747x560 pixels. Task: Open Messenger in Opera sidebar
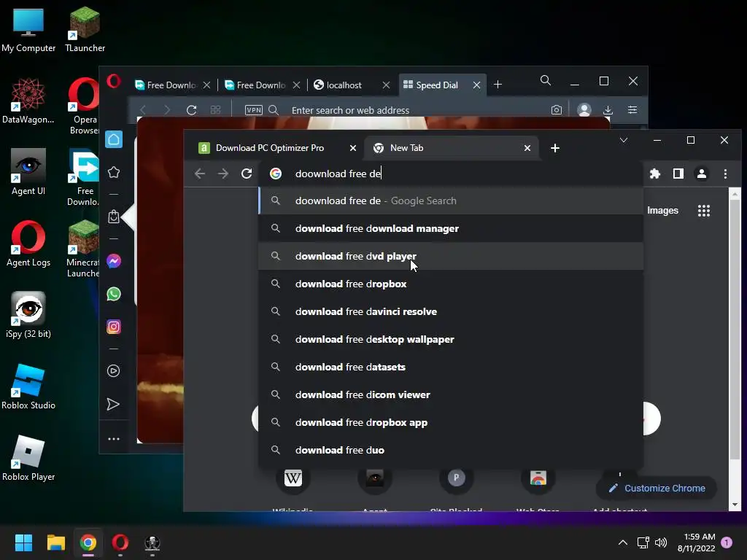click(113, 261)
